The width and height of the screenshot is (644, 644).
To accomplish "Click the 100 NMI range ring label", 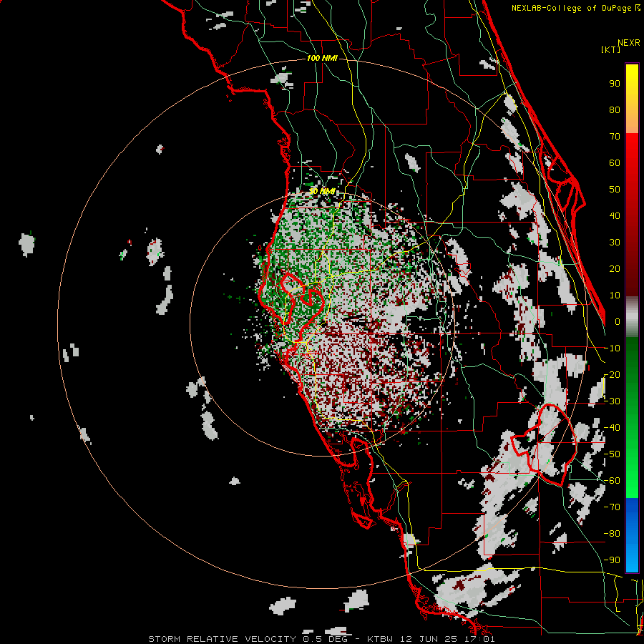I will tap(322, 58).
